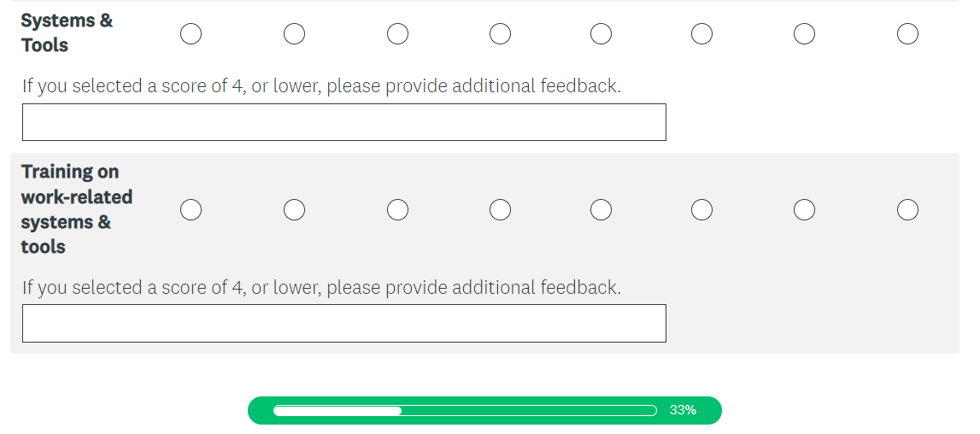Viewport: 980px width, 434px height.
Task: Choose fifth radio option in Systems & Tools row
Action: click(x=601, y=33)
